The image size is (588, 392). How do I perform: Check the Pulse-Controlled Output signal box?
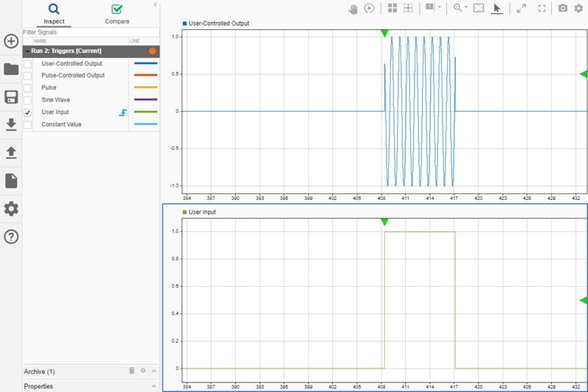point(27,76)
